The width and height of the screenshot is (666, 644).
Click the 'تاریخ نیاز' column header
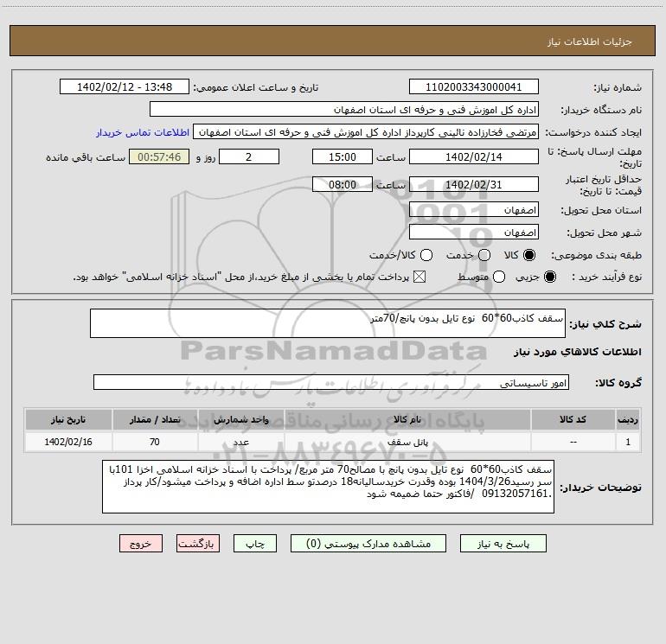coord(68,419)
